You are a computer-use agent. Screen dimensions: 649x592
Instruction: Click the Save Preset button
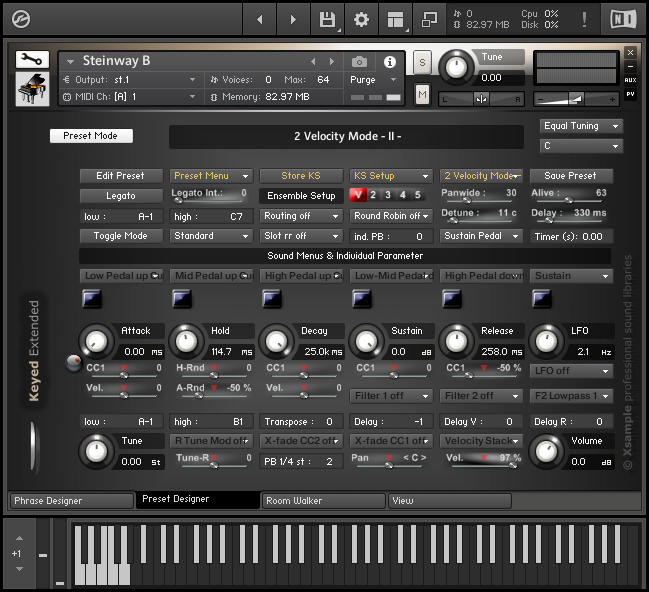pyautogui.click(x=571, y=176)
